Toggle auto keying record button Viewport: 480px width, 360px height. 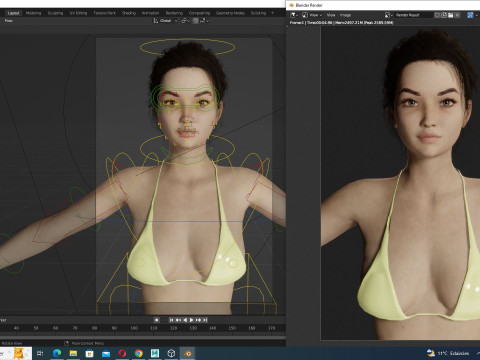156,320
